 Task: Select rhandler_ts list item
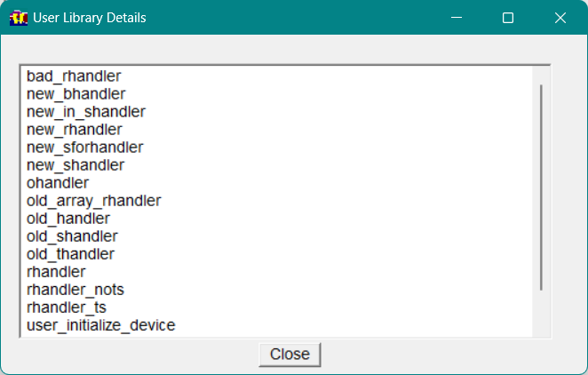(67, 307)
